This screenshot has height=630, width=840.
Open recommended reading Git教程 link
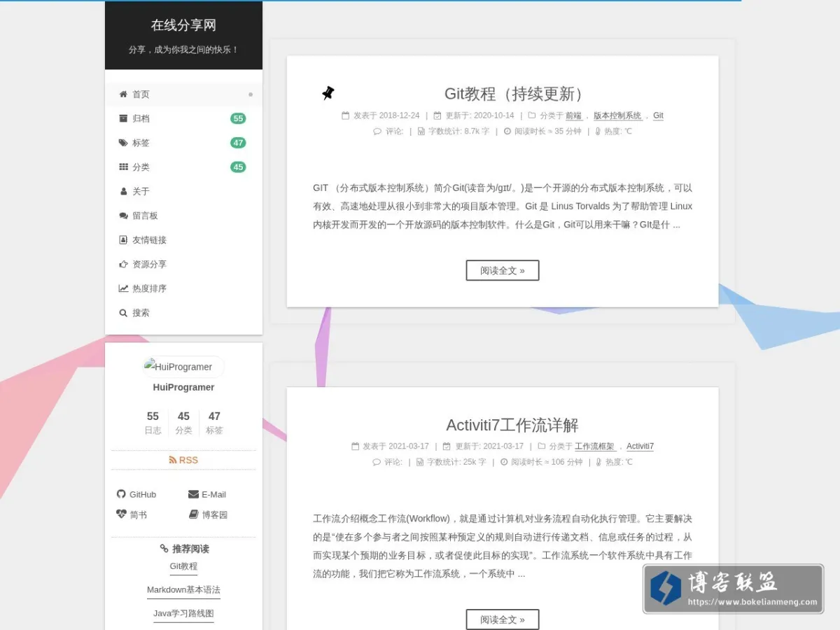[183, 566]
